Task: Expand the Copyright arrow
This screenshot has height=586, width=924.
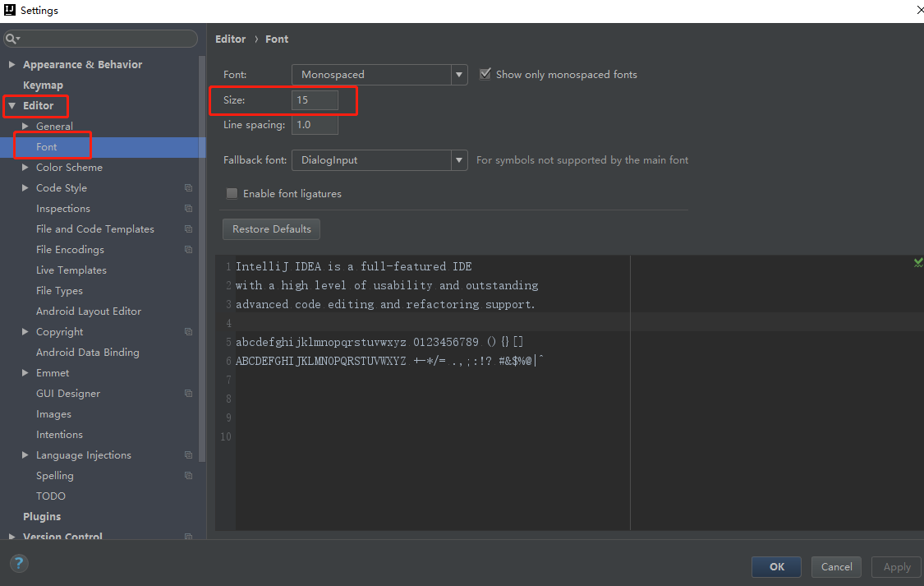Action: click(25, 332)
